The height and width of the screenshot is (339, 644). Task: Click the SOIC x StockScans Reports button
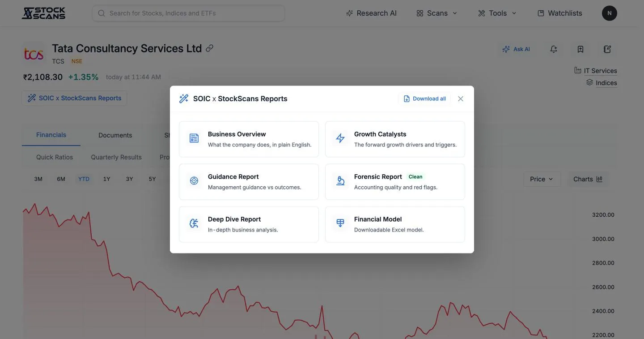pyautogui.click(x=74, y=98)
